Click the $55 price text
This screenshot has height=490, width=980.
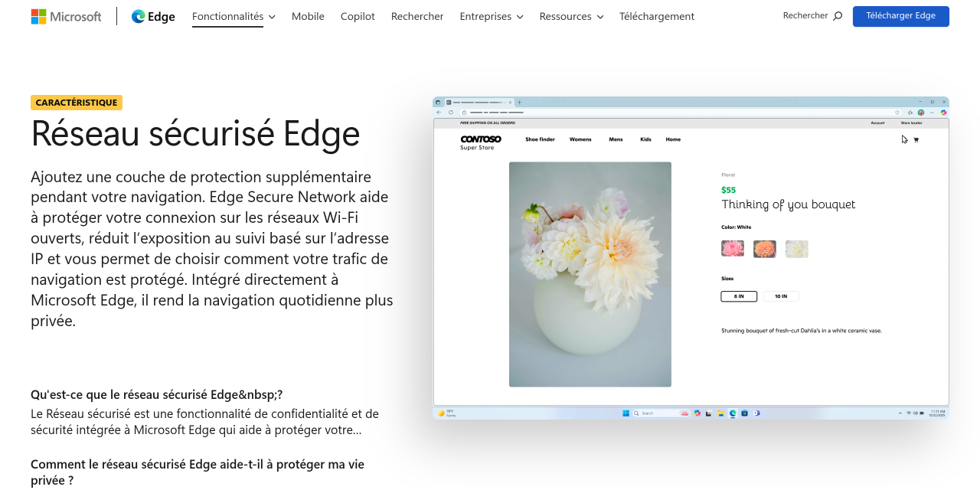(x=728, y=190)
